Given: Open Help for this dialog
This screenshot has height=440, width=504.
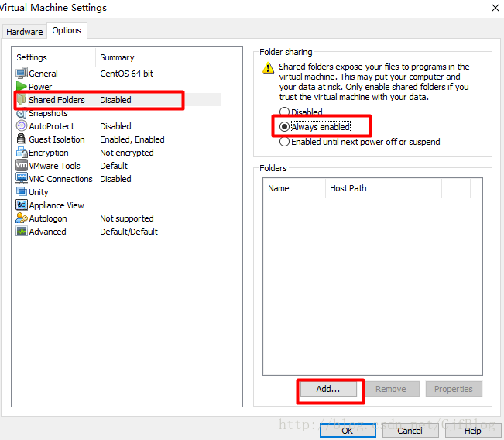Looking at the screenshot, I should click(x=472, y=431).
